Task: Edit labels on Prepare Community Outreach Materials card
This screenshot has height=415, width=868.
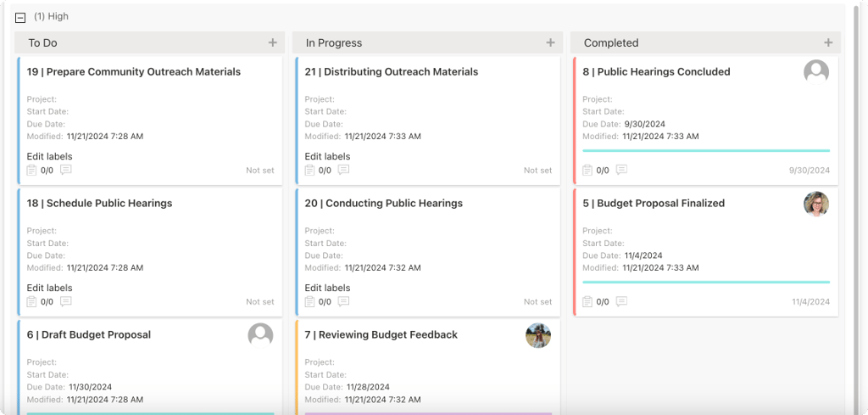Action: pos(49,156)
